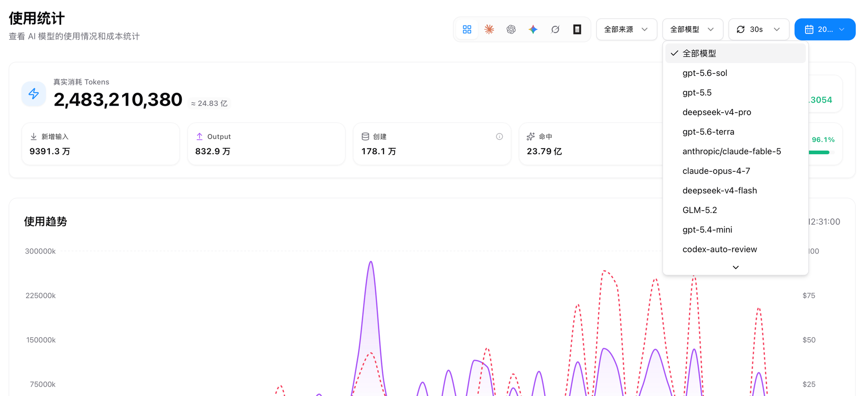Click the 使用统计 page title
The image size is (868, 396).
[37, 19]
